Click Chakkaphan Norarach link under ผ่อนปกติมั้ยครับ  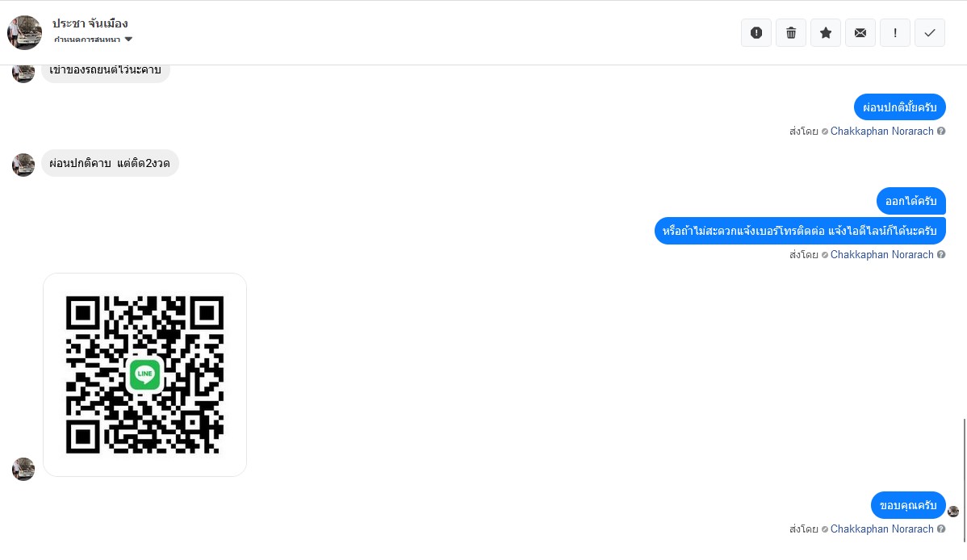point(881,131)
